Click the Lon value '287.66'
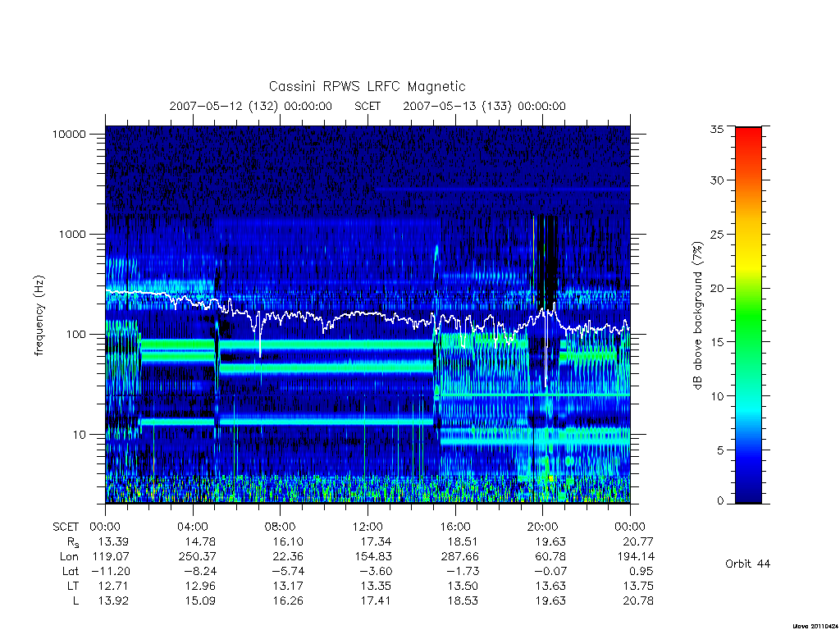This screenshot has height=630, width=840. 459,557
